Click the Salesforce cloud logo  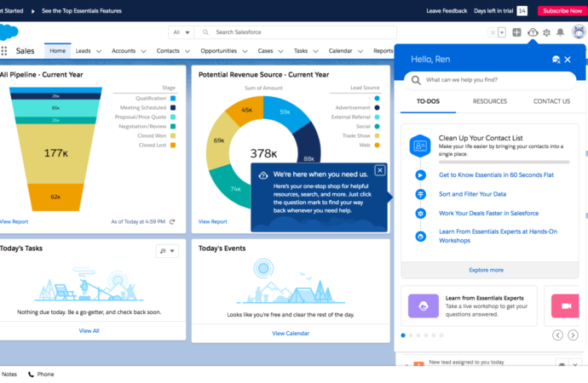click(x=9, y=32)
